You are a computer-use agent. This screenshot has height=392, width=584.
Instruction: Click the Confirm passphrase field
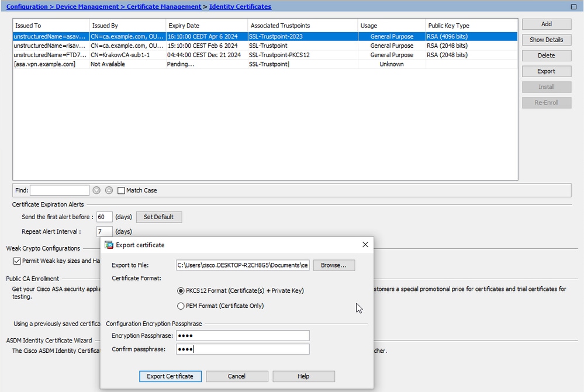pos(243,349)
